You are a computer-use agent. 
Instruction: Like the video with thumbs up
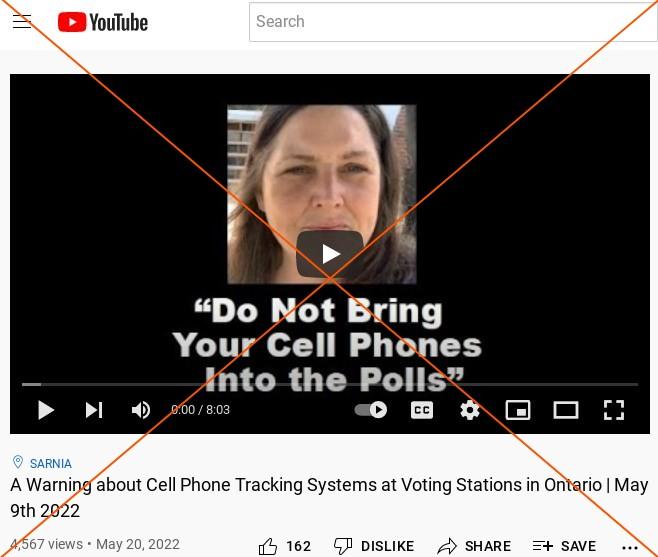(x=285, y=546)
